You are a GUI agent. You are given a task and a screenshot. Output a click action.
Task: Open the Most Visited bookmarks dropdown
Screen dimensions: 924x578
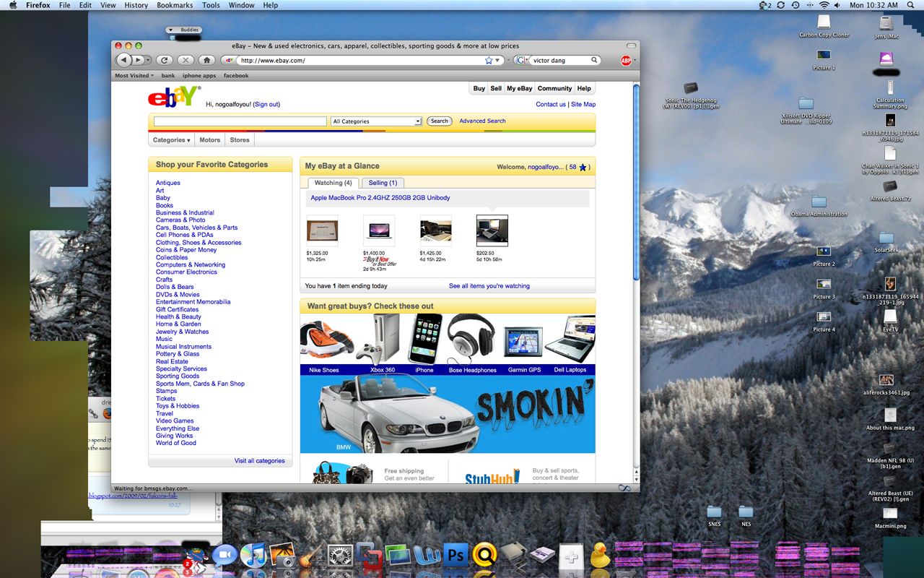tap(134, 75)
